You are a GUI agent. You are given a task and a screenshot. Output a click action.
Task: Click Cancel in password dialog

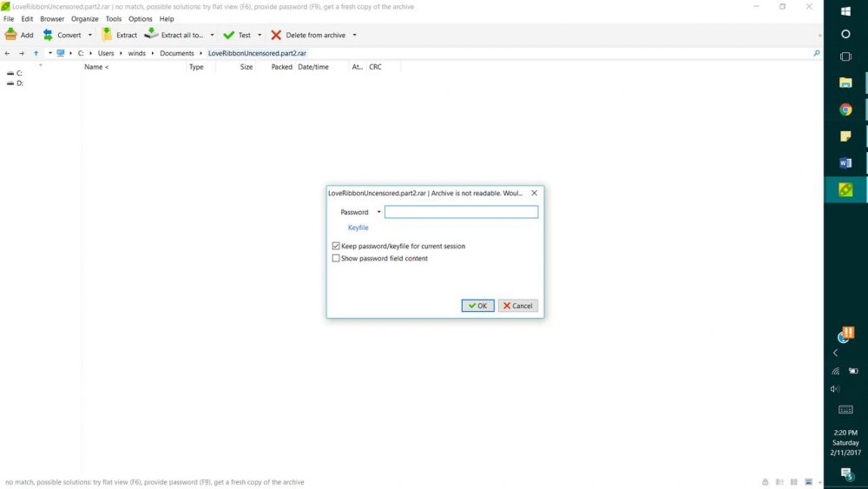(518, 306)
